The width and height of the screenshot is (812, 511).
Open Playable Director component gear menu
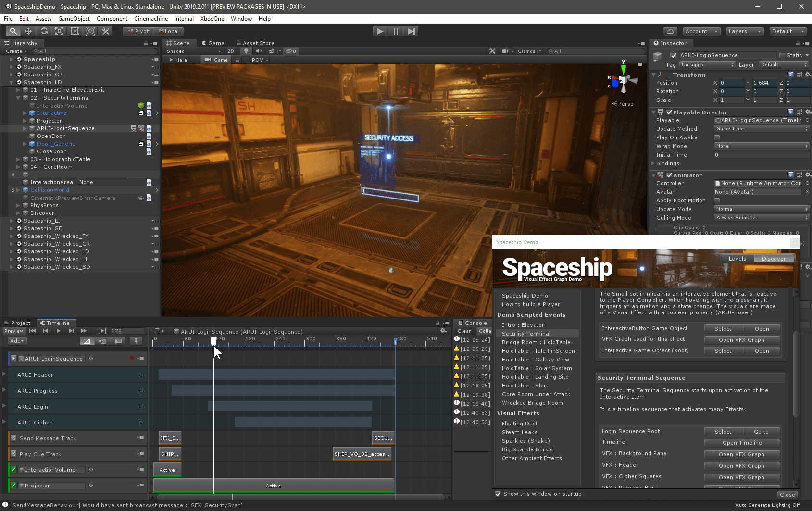tap(808, 112)
